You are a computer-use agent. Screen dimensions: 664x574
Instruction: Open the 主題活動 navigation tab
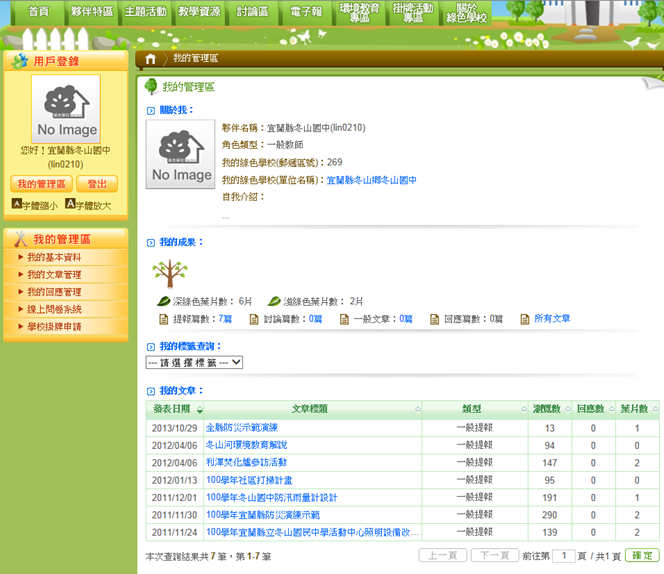[x=145, y=12]
